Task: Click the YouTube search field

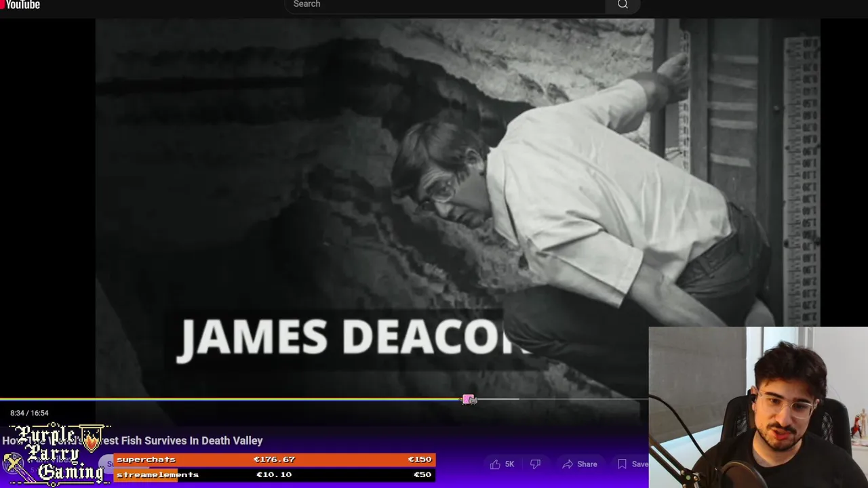Action: click(x=445, y=5)
